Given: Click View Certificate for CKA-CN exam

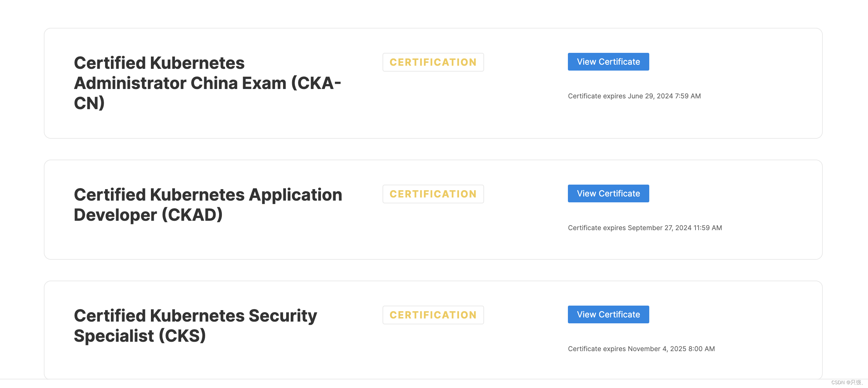Looking at the screenshot, I should 608,62.
